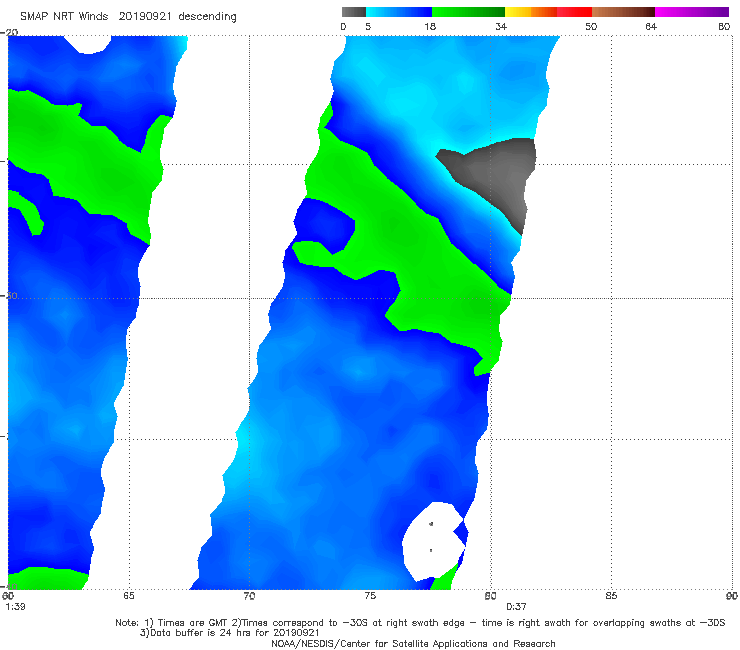Click the latitude label "-40"

[x=9, y=586]
